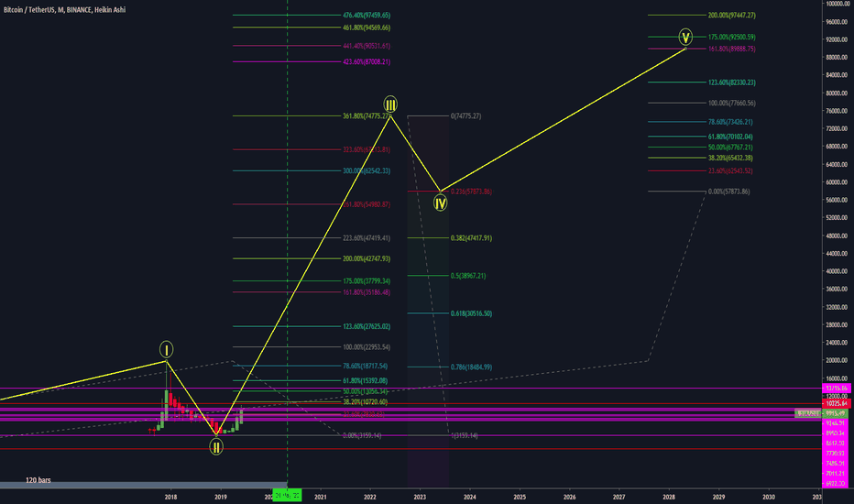Click the 200.00%(42747.93) extension label
Viewport: 854px width, 504px height.
click(x=367, y=258)
